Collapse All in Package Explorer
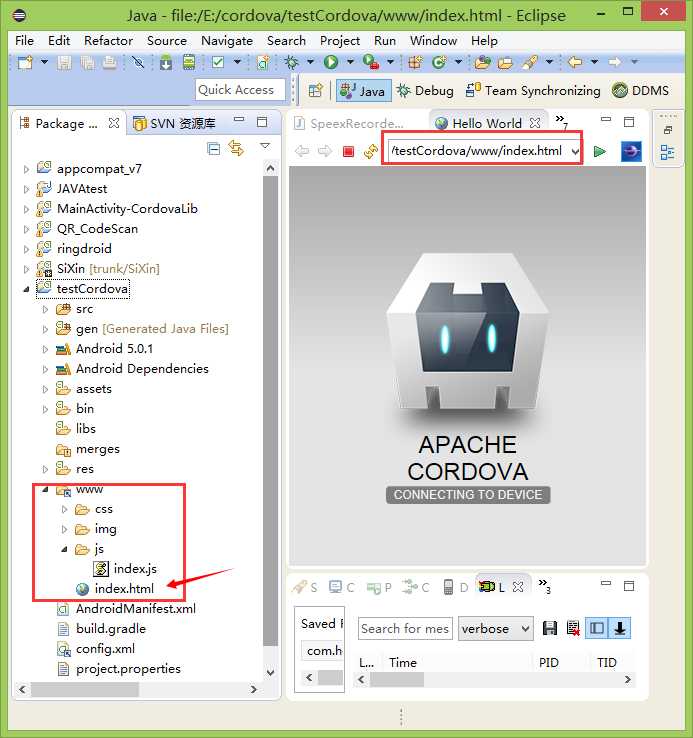 click(214, 149)
